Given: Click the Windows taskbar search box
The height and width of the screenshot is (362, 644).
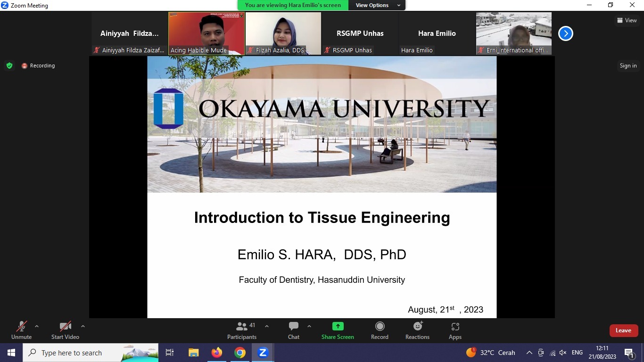Looking at the screenshot, I should pyautogui.click(x=91, y=353).
